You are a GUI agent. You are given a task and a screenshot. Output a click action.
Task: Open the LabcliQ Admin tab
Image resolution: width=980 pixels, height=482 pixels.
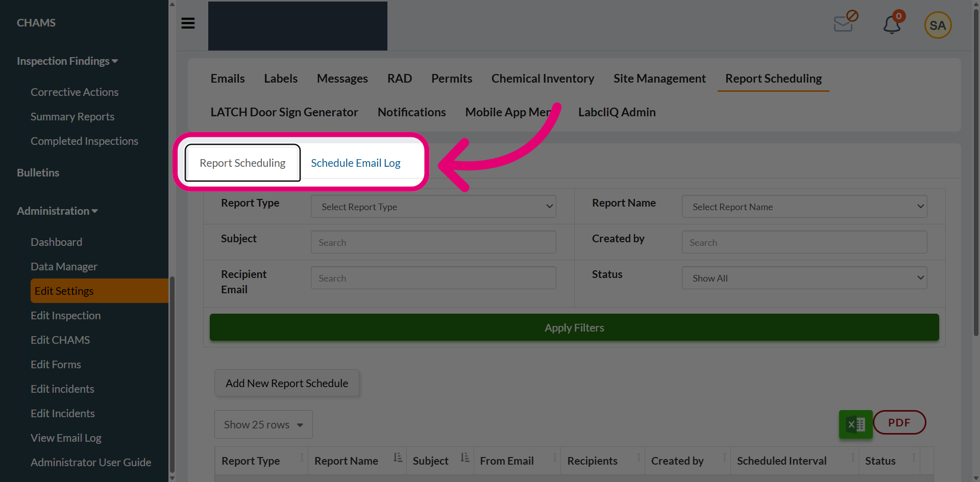click(x=617, y=112)
